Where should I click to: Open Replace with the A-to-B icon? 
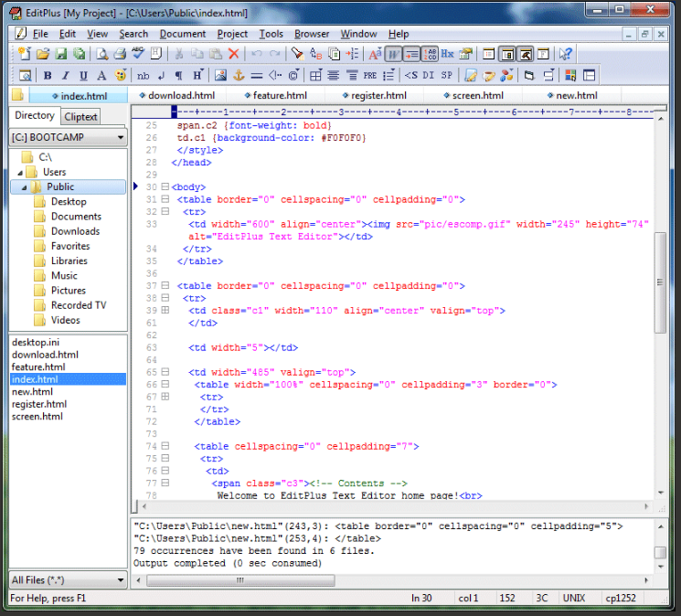pyautogui.click(x=315, y=54)
